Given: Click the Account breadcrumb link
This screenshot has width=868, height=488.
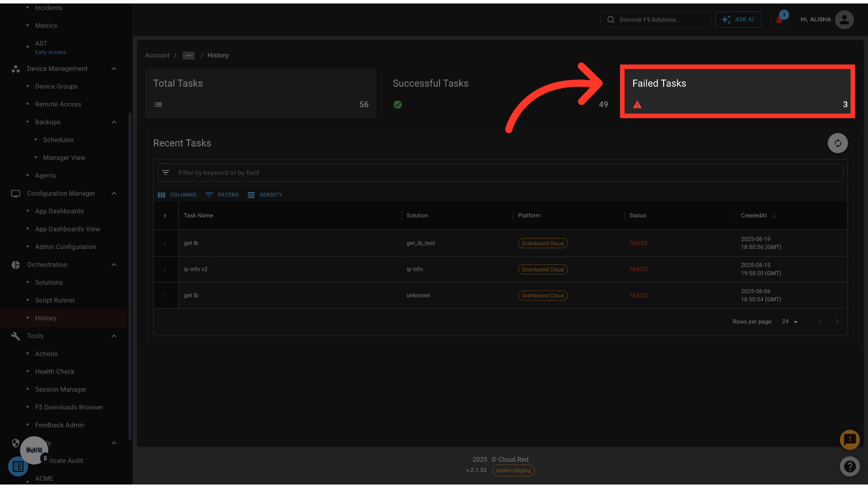Looking at the screenshot, I should click(157, 55).
